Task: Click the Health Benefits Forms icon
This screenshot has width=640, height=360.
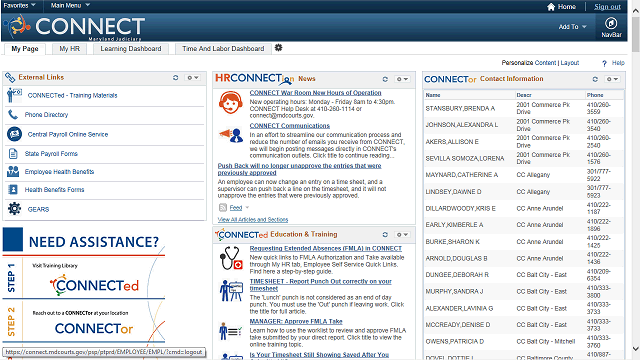Action: (13, 189)
